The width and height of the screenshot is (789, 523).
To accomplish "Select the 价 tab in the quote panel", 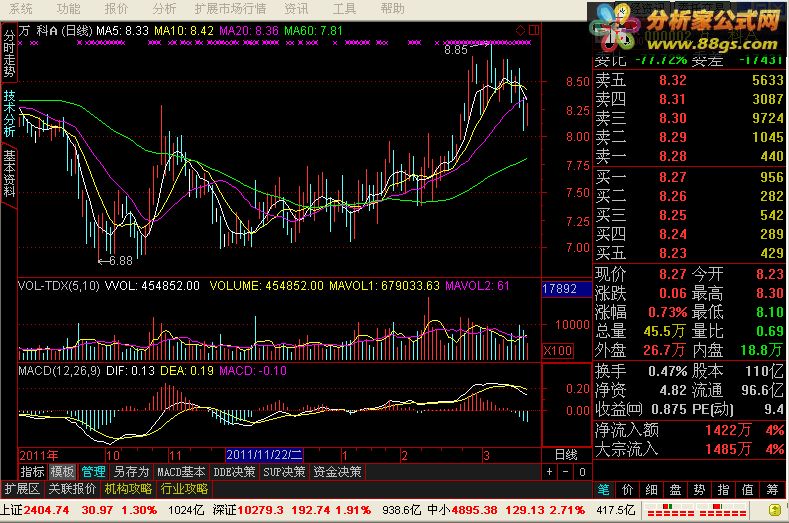I will point(627,490).
